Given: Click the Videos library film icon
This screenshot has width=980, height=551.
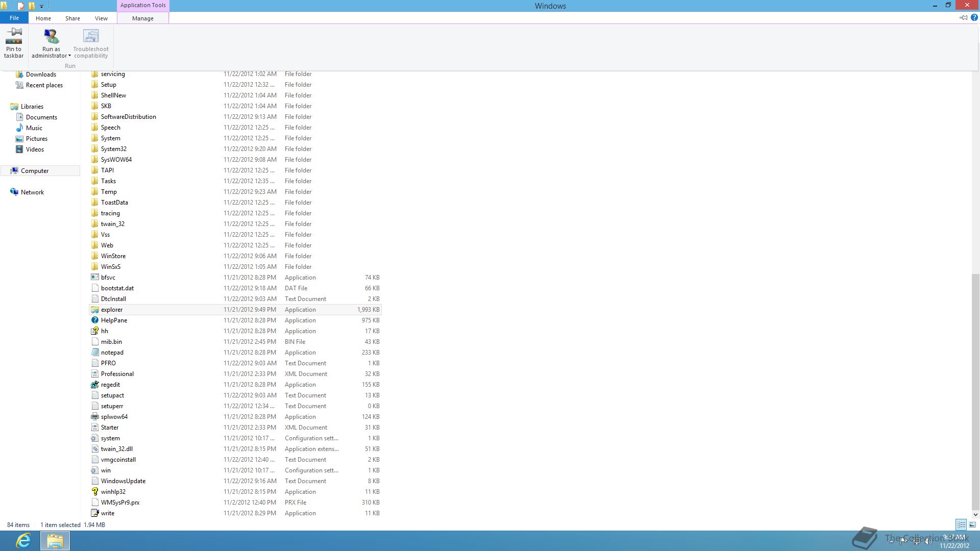Looking at the screenshot, I should tap(19, 149).
